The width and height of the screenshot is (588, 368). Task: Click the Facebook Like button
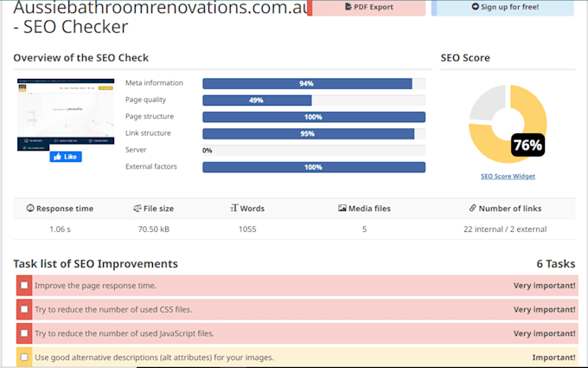(66, 157)
